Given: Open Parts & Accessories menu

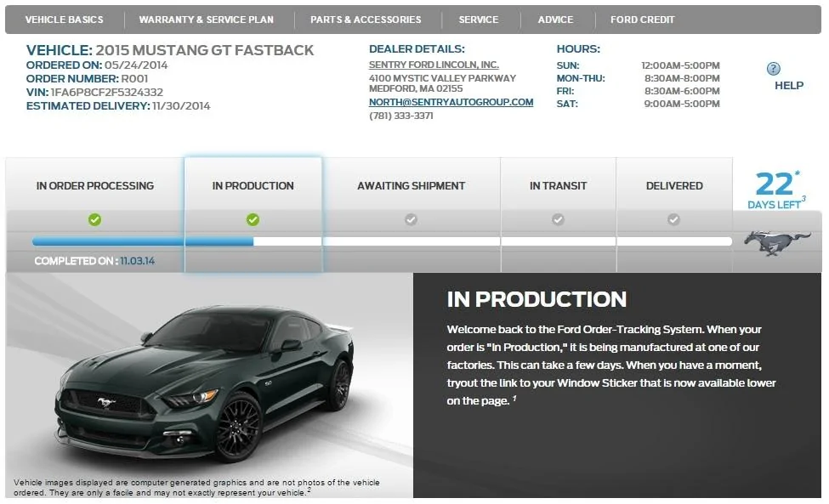Looking at the screenshot, I should tap(366, 20).
